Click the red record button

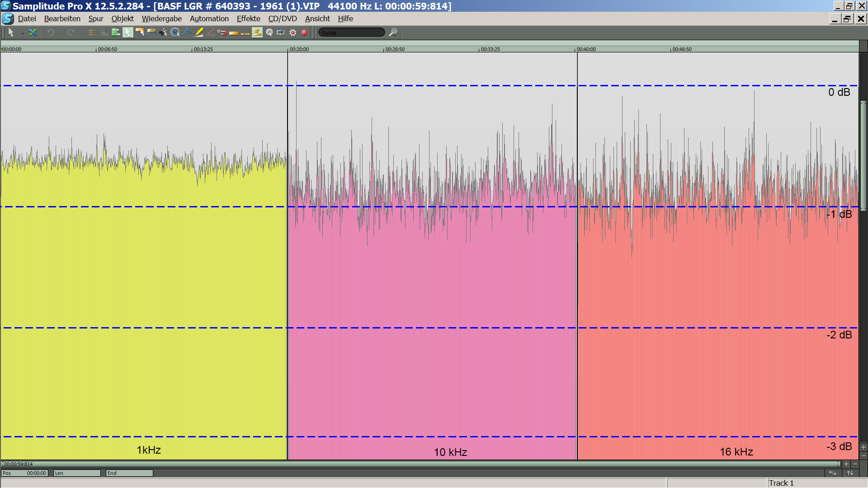pyautogui.click(x=304, y=33)
